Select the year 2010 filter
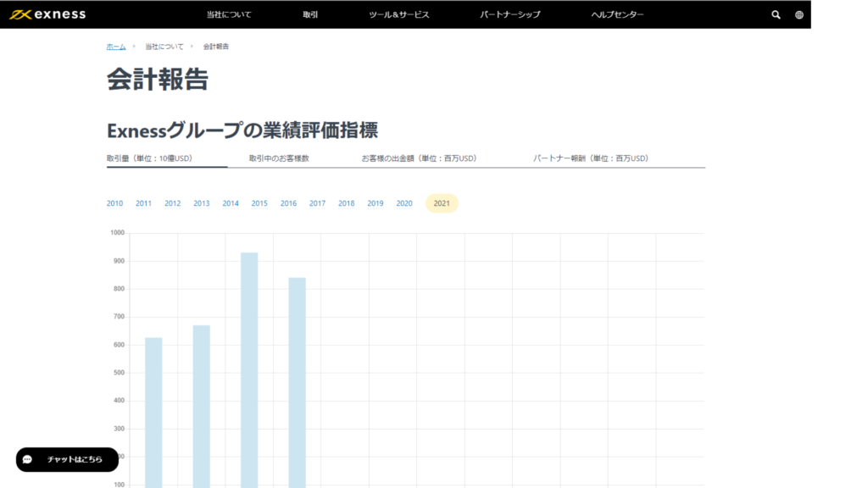Viewport: 868px width, 488px height. (114, 202)
